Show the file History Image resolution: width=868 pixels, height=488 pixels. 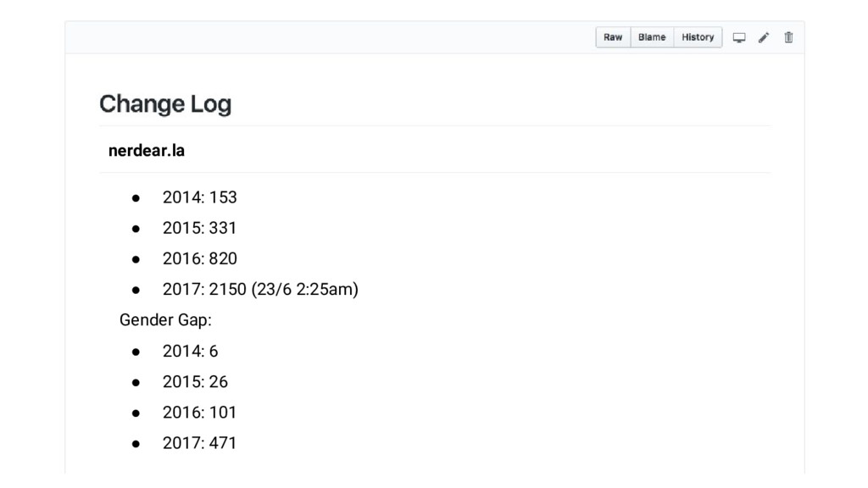click(698, 37)
